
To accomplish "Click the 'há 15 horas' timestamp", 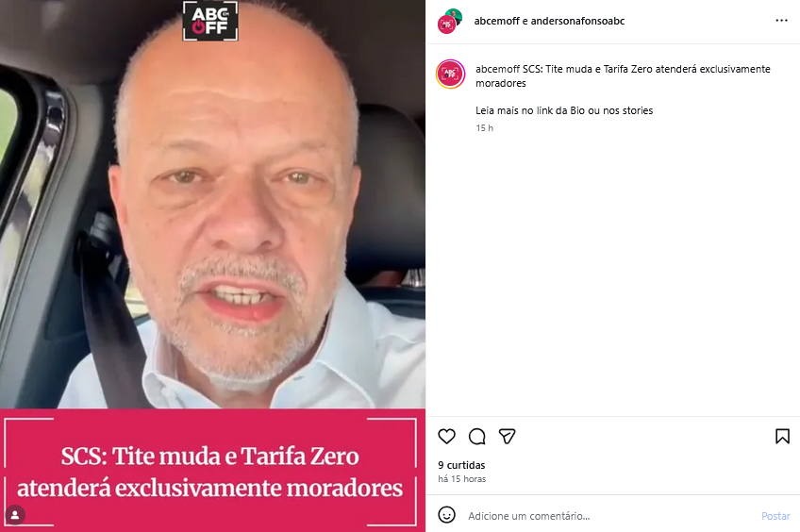I will point(461,479).
